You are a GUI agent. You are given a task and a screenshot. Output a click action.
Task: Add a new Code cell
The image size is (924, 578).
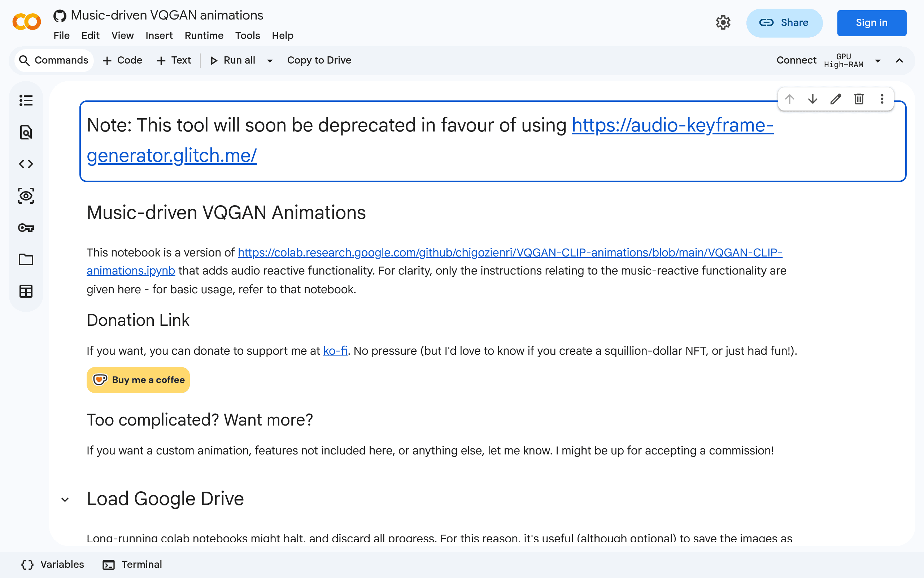122,60
